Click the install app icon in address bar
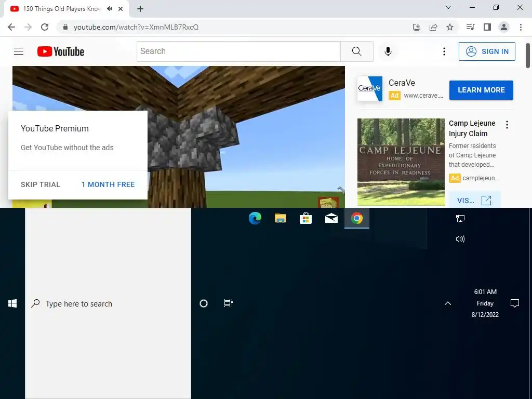This screenshot has height=399, width=532. click(x=416, y=27)
